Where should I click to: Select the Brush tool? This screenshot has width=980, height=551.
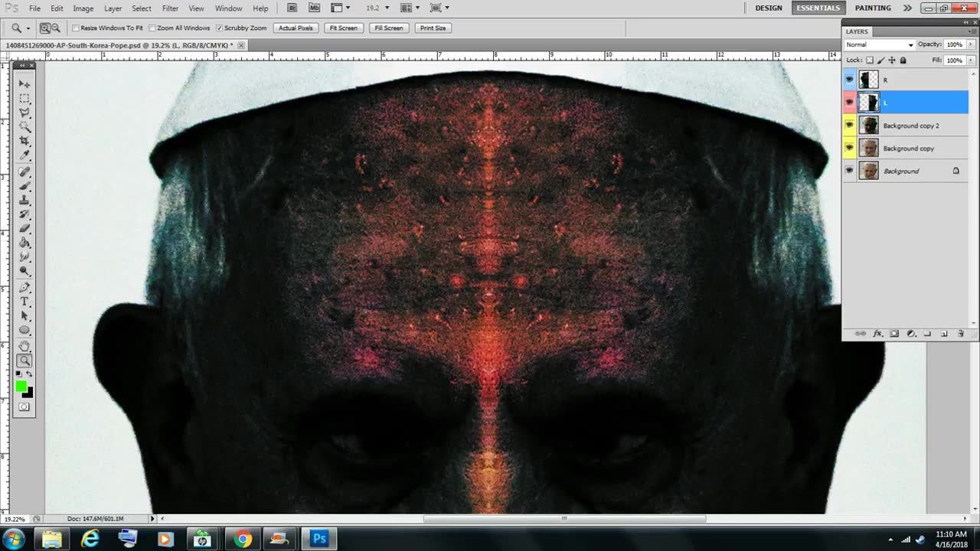[24, 186]
